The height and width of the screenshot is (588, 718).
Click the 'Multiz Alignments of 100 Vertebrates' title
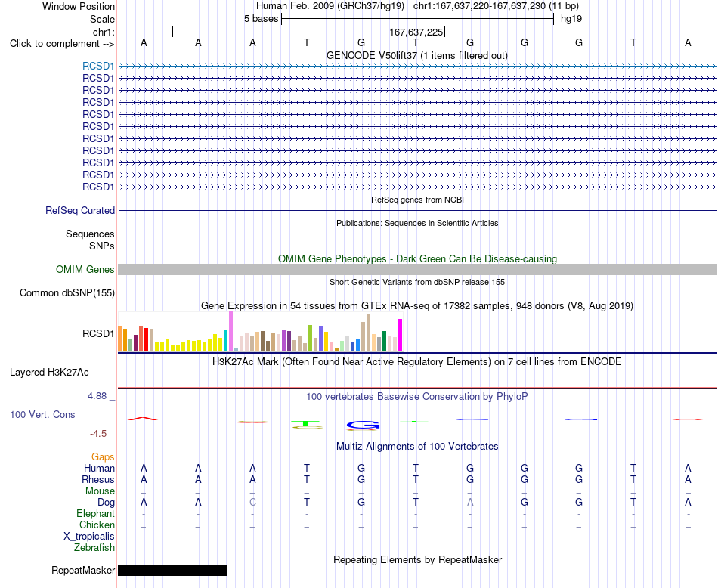click(417, 446)
